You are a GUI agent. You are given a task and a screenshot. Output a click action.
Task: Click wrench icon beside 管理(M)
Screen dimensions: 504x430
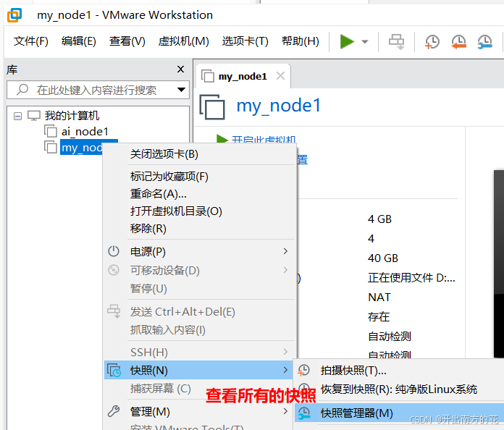pos(114,411)
